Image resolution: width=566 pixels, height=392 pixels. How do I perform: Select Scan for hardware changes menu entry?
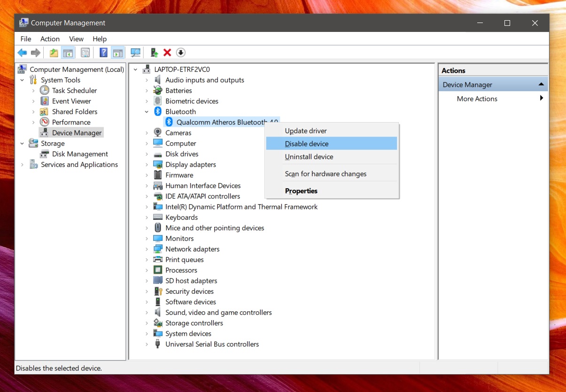pyautogui.click(x=332, y=174)
